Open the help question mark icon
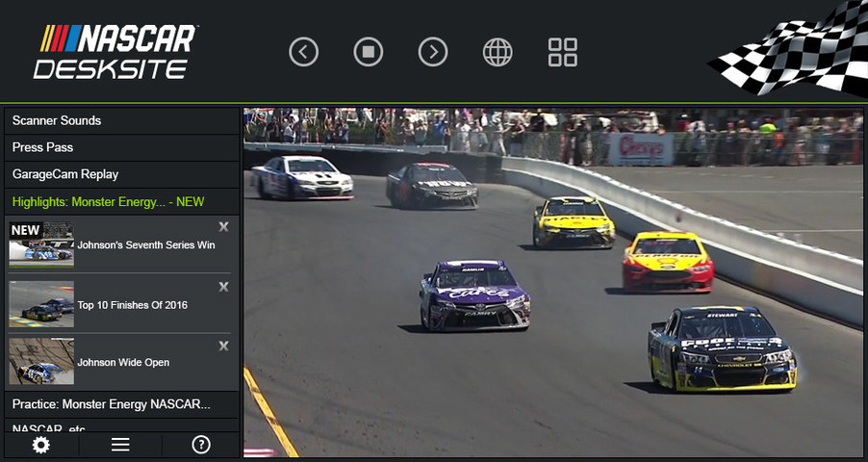Viewport: 868px width, 462px height. click(201, 445)
